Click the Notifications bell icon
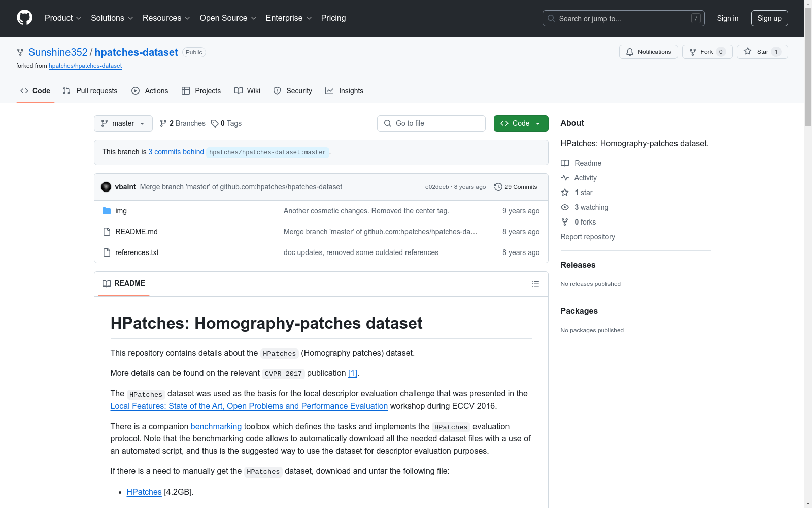 [630, 52]
